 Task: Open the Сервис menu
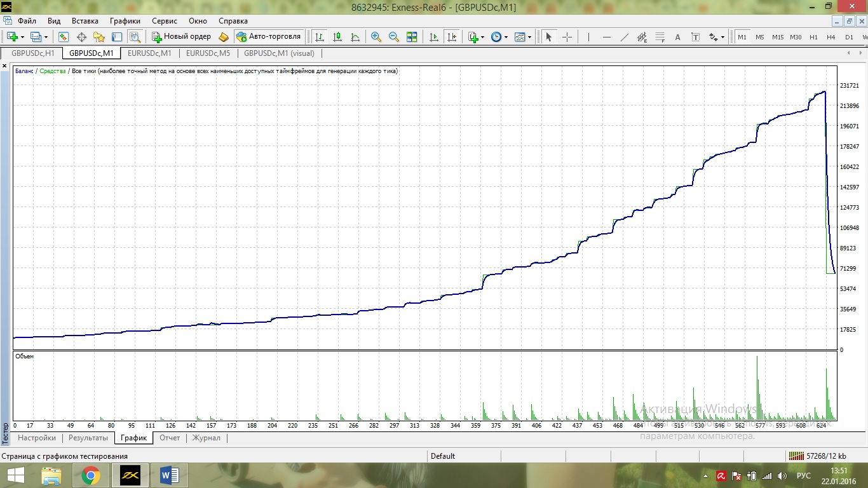165,21
